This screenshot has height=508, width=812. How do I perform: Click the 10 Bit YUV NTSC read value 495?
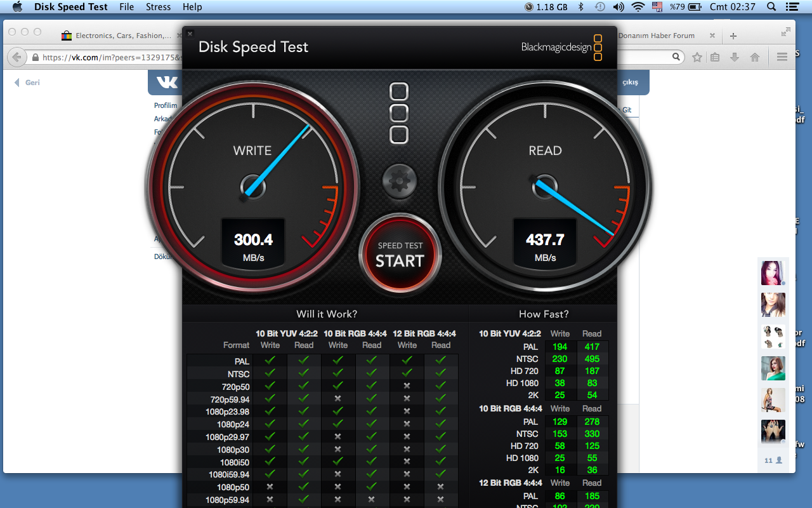[592, 359]
